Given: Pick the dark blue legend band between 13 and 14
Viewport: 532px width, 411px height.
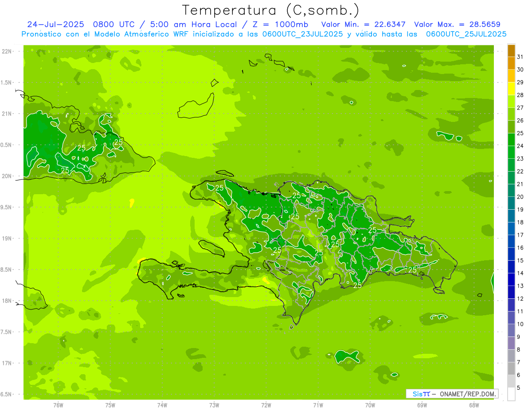Looking at the screenshot, I should pyautogui.click(x=511, y=279).
